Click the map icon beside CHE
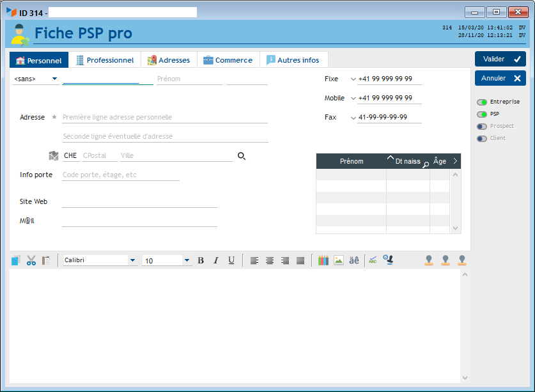 point(54,155)
